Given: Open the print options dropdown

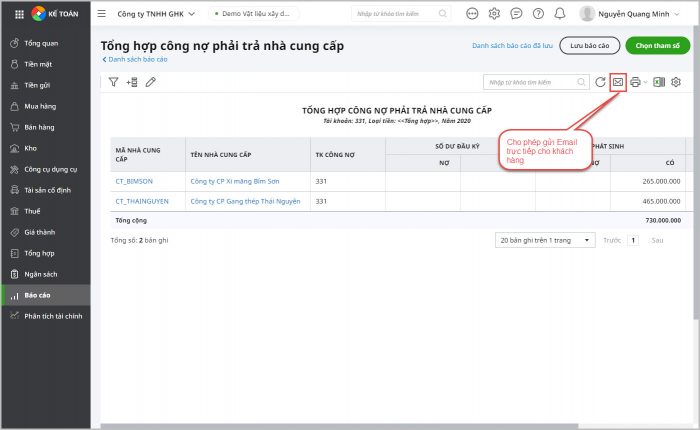Looking at the screenshot, I should 638,82.
